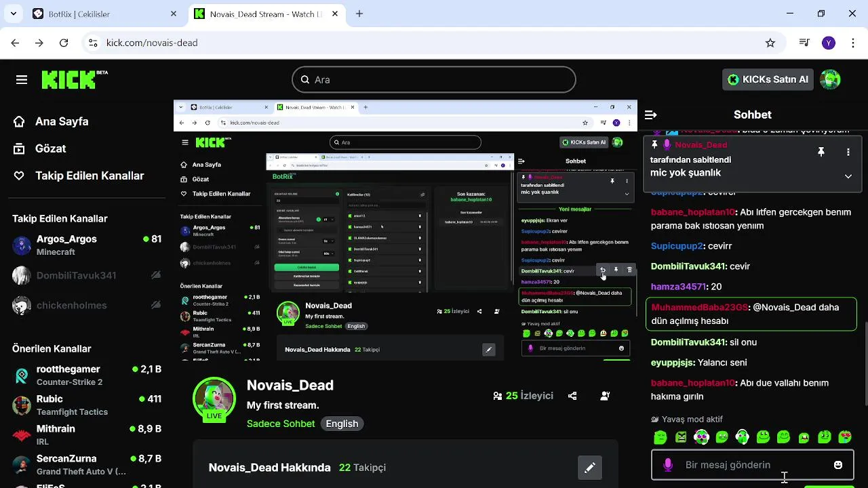Click the user-follow icon beside share
The width and height of the screenshot is (868, 488).
[x=606, y=396]
